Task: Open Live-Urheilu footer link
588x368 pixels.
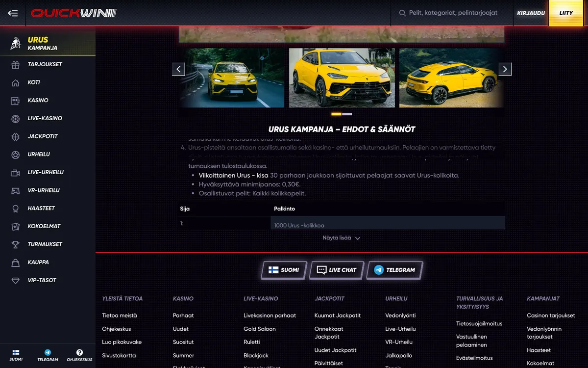Action: click(x=400, y=329)
